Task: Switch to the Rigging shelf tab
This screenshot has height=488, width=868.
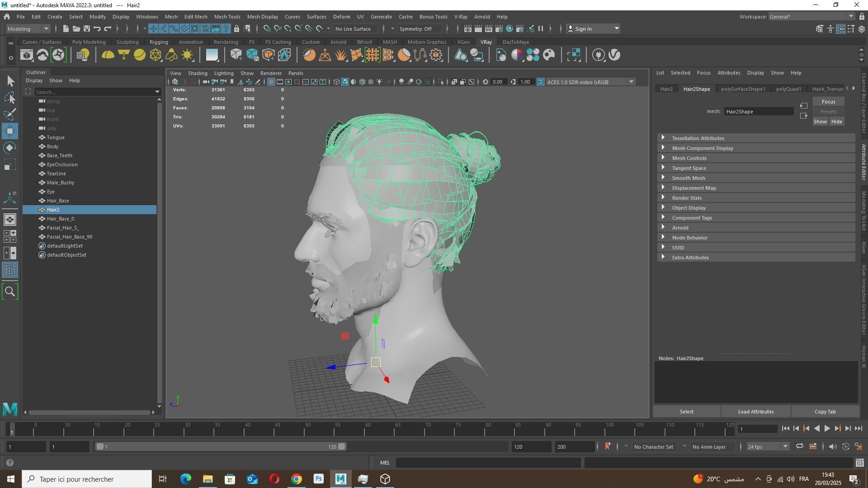Action: click(x=159, y=42)
